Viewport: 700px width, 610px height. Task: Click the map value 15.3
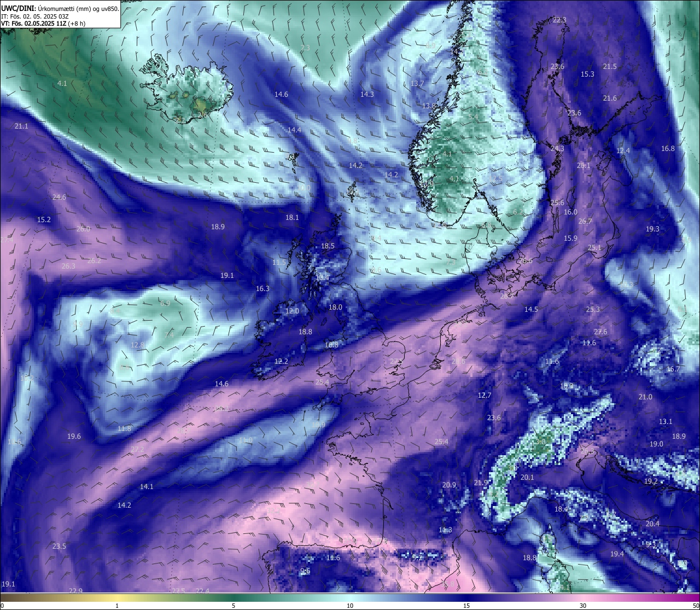pos(587,74)
